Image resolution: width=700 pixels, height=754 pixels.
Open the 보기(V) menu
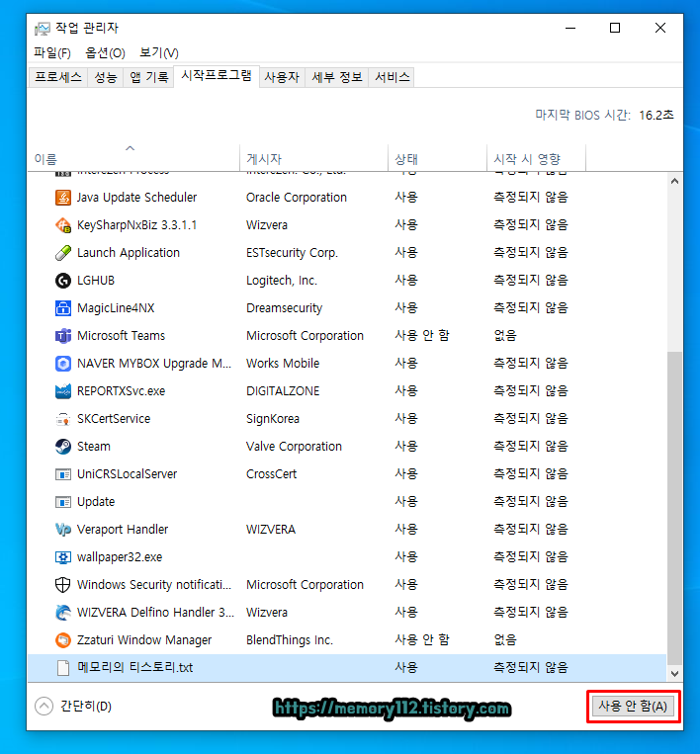159,53
